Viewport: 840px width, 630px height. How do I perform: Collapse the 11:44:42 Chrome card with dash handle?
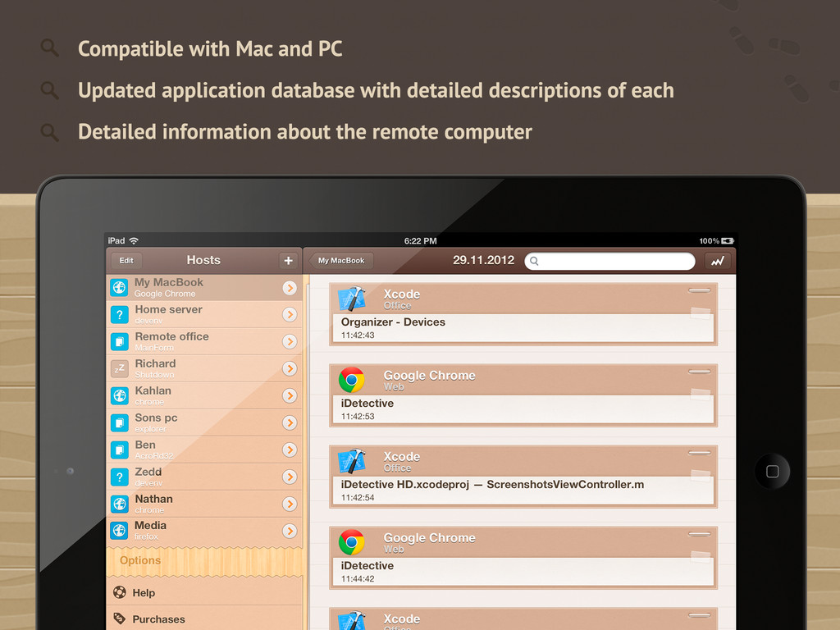[x=699, y=534]
